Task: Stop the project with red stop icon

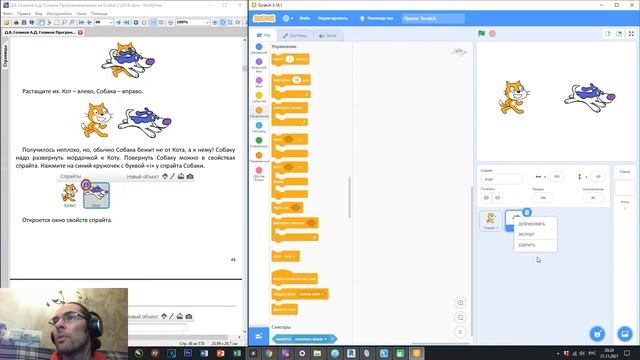Action: tap(492, 33)
